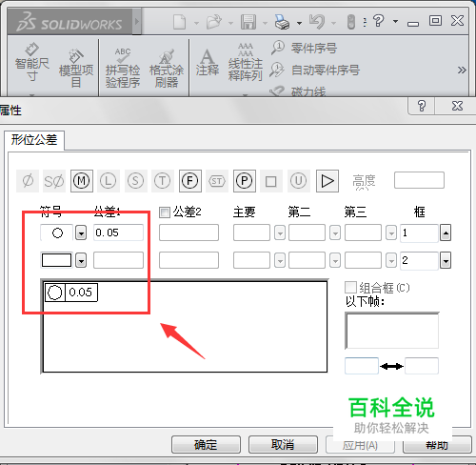
Task: Open the symbol dropdown in first row
Action: [81, 232]
